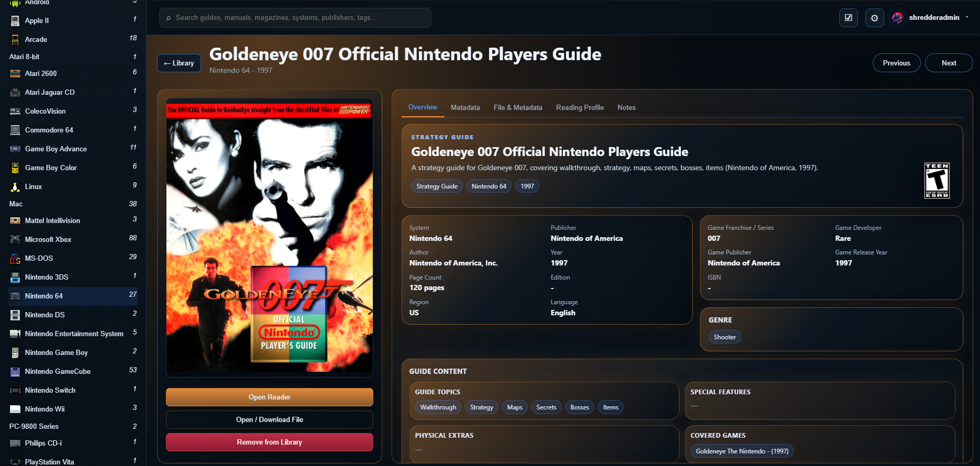Open the File & Metadata tab
The height and width of the screenshot is (466, 980).
click(518, 107)
